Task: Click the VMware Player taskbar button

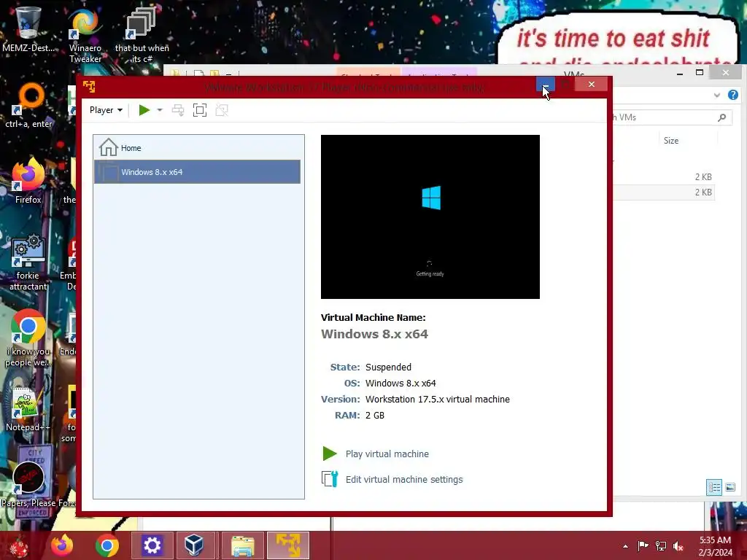Action: click(288, 545)
